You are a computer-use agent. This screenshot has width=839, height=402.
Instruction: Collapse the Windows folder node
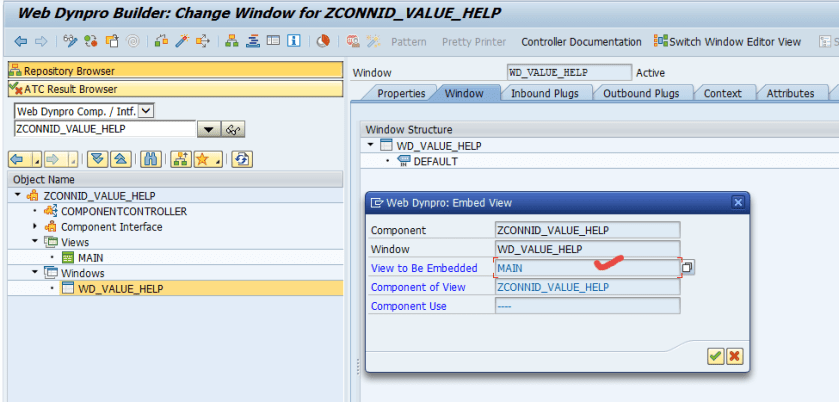[35, 272]
